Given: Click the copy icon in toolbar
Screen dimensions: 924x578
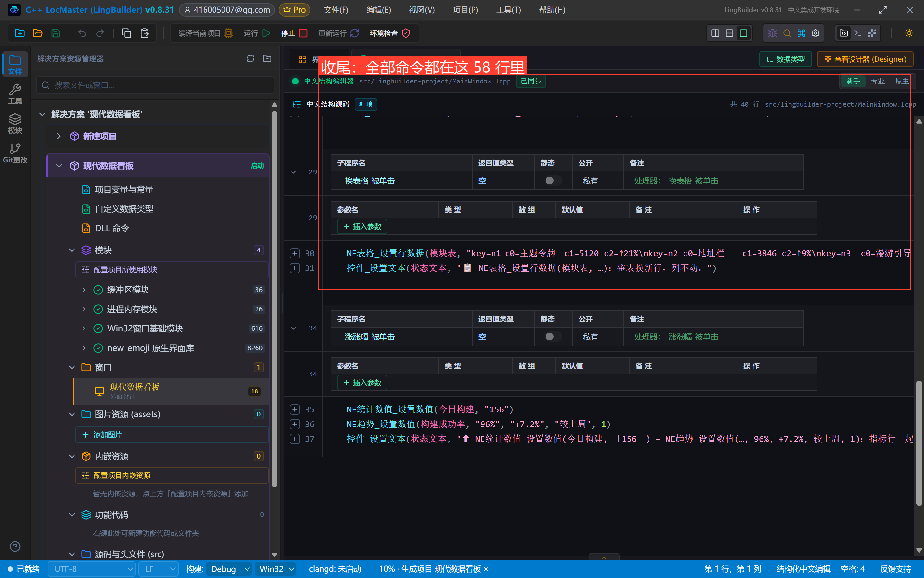Looking at the screenshot, I should (x=126, y=33).
